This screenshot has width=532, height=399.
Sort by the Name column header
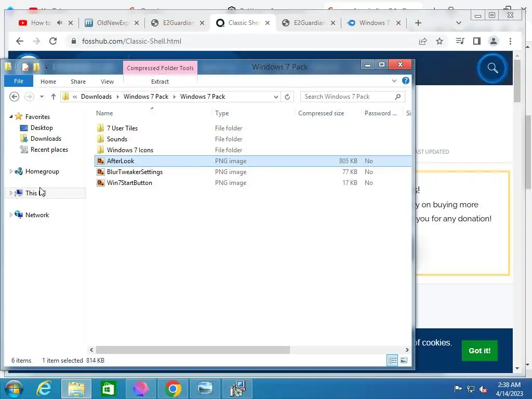(x=104, y=113)
